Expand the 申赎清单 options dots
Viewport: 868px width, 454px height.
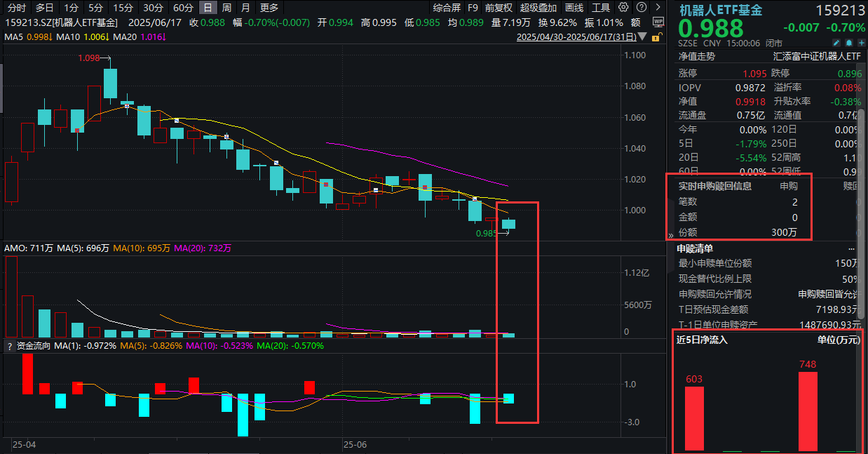[x=852, y=248]
